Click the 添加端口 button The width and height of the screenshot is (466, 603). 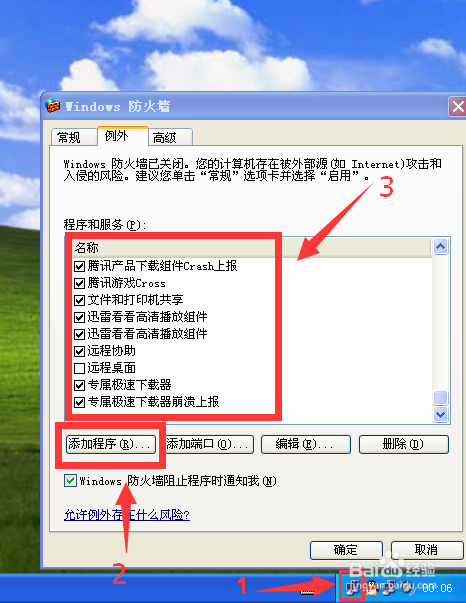tap(208, 444)
